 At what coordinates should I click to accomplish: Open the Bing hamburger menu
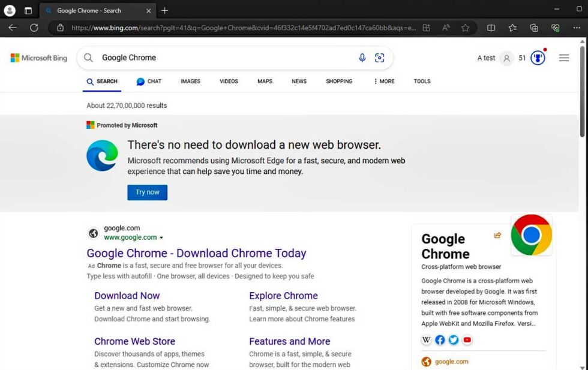(564, 58)
